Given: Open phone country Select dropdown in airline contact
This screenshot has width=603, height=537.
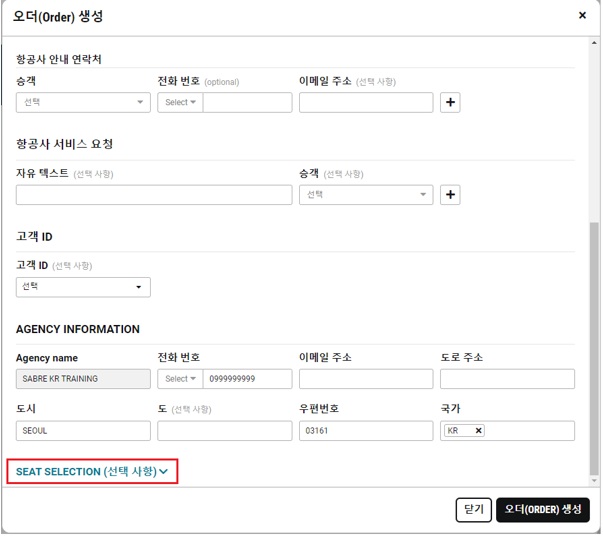Looking at the screenshot, I should pos(180,102).
